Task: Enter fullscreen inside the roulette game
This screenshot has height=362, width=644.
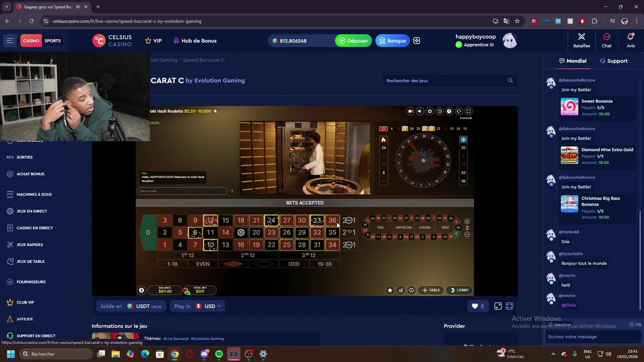Action: [x=468, y=111]
